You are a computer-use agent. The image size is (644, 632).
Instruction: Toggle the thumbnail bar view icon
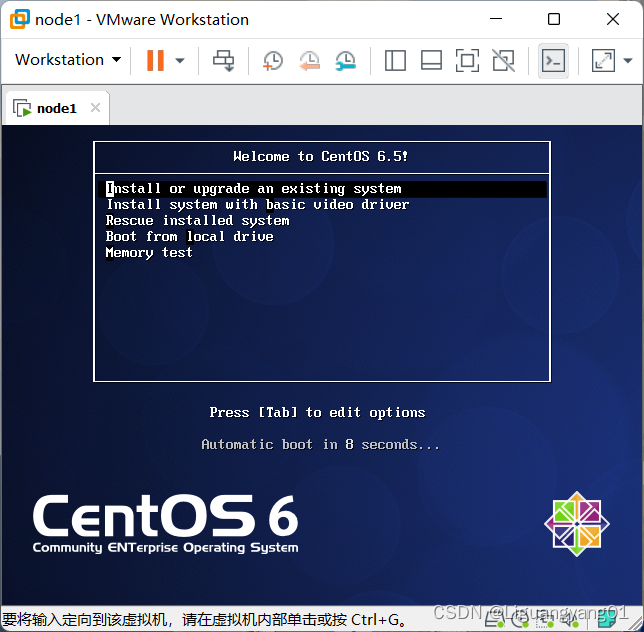tap(431, 60)
